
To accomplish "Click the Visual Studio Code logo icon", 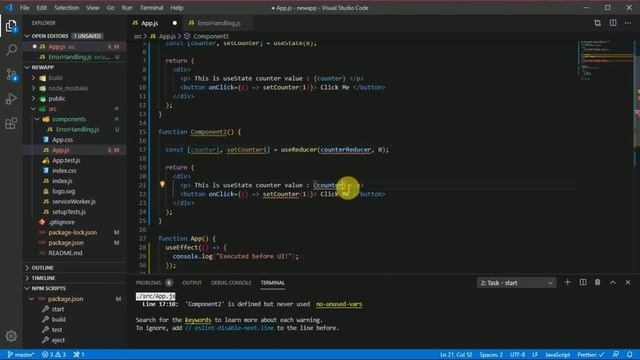I will pyautogui.click(x=9, y=8).
